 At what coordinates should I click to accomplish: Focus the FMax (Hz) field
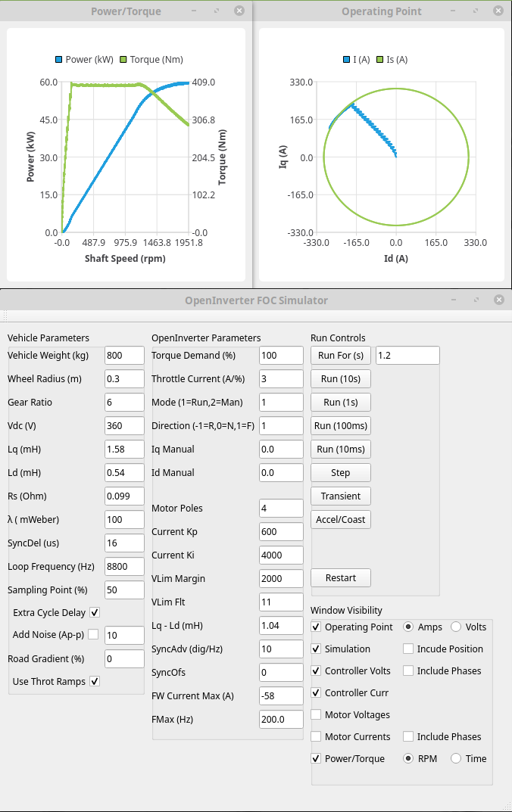[281, 720]
